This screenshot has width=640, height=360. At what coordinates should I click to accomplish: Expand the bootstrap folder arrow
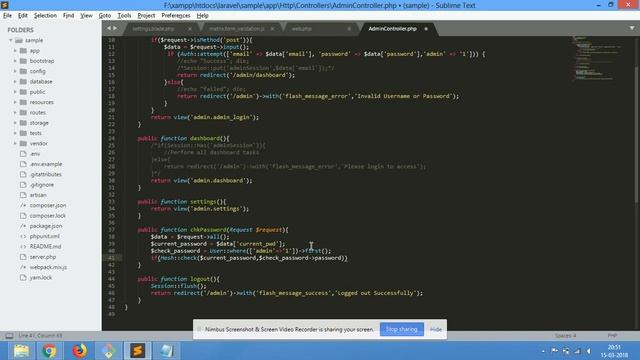coord(15,61)
